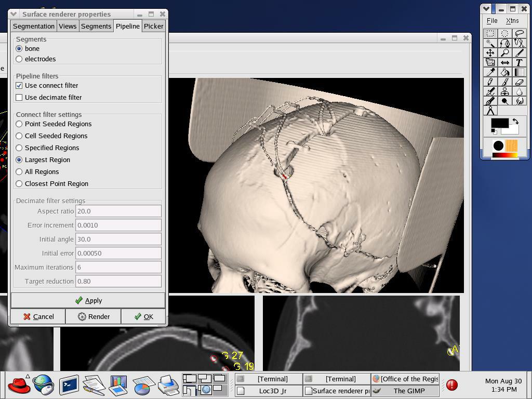This screenshot has width=532, height=399.
Task: Select the Ink pen tool
Action: (490, 101)
